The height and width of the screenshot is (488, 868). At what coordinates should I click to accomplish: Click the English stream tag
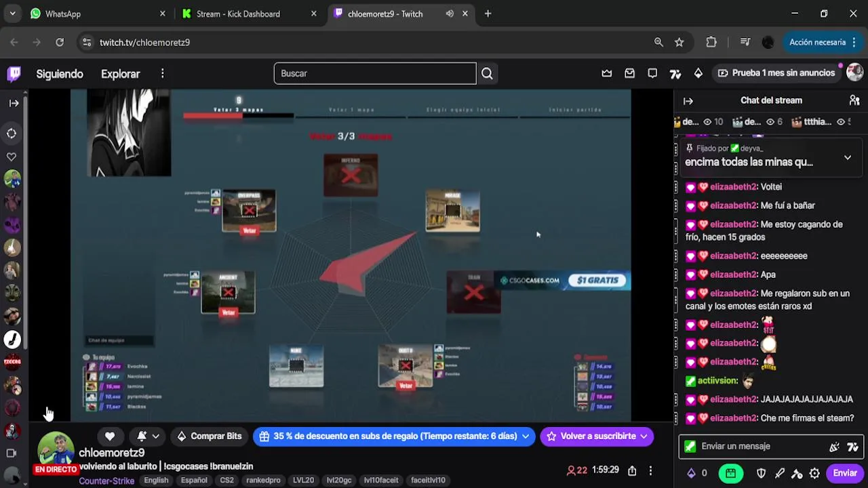pos(156,481)
